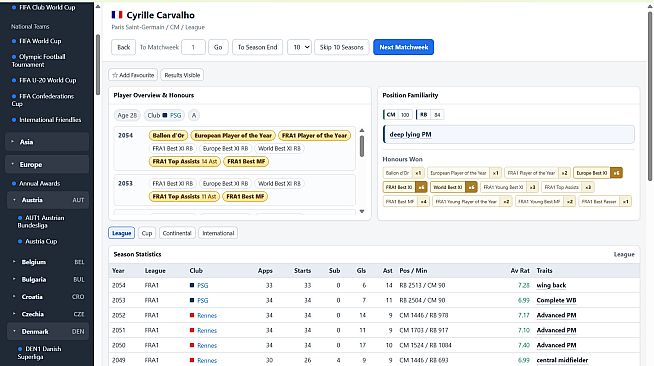
Task: Click the 7.40 rating in 2050 row
Action: pos(524,346)
